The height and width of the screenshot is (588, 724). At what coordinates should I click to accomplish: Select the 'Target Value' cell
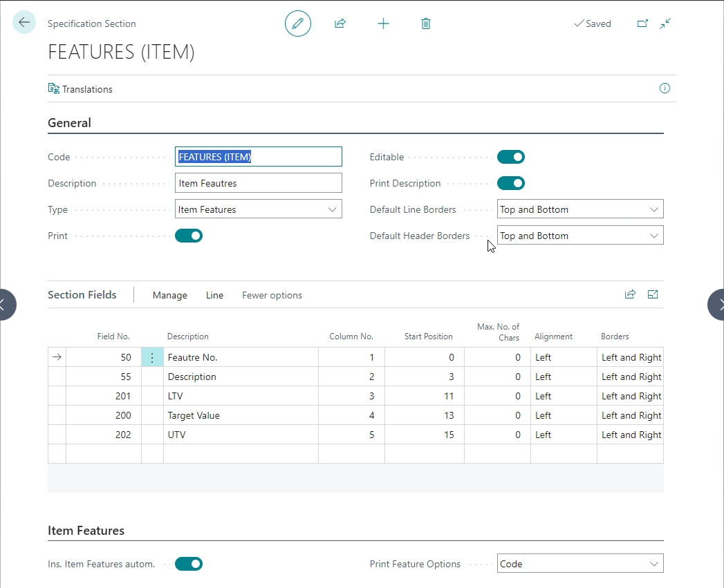click(241, 415)
